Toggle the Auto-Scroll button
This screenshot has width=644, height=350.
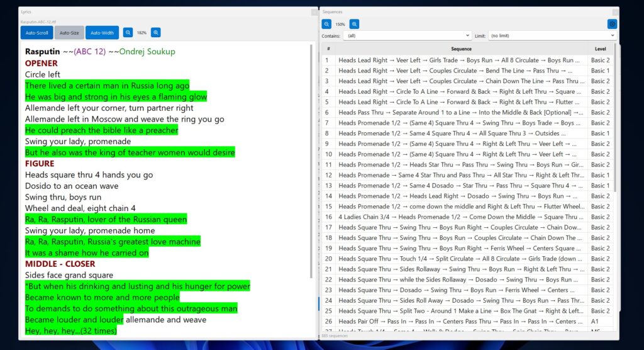coord(36,33)
